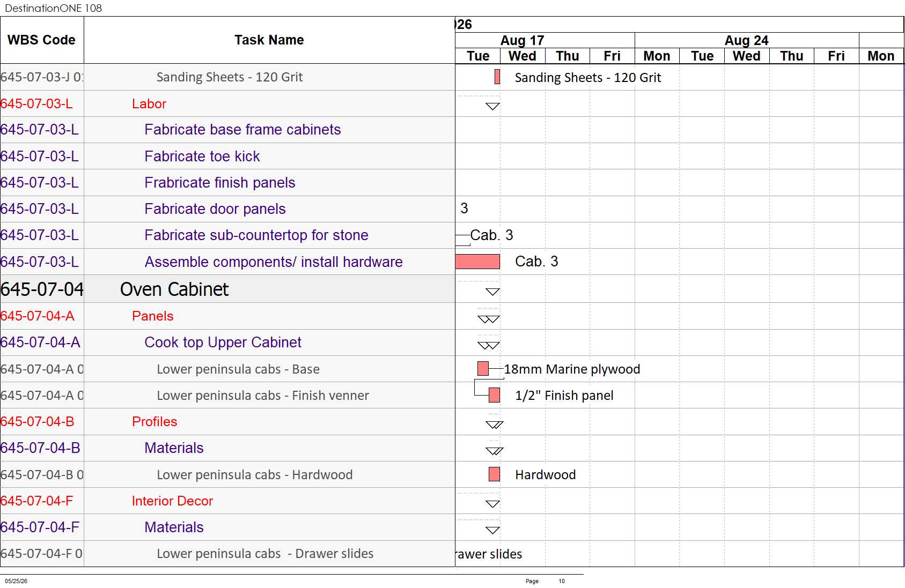Click the Task Name column header
The width and height of the screenshot is (905, 588).
(269, 40)
